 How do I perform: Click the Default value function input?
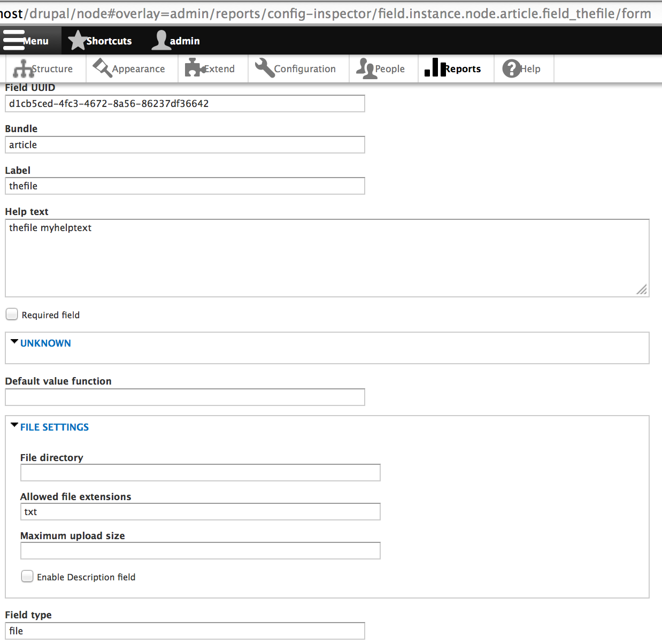[x=185, y=397]
